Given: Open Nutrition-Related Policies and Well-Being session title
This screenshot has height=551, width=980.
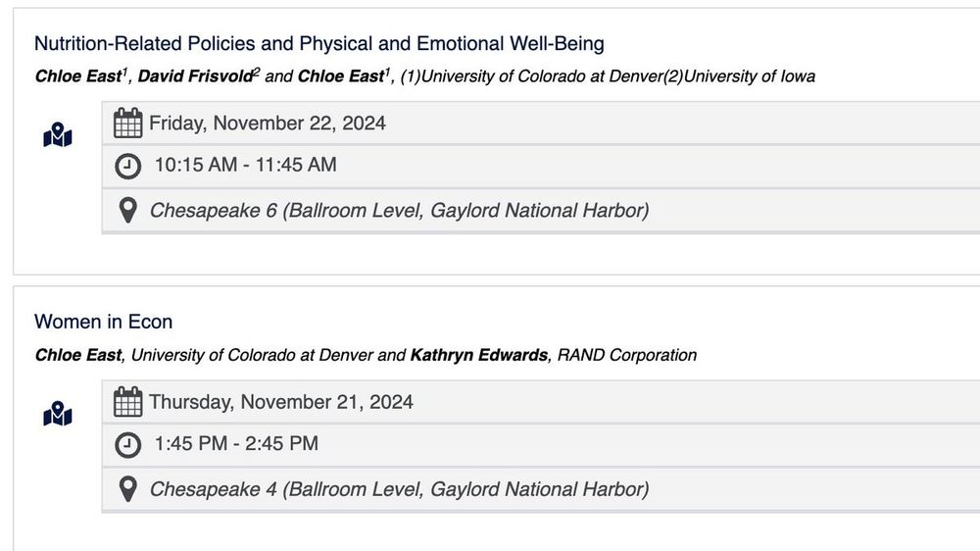Looking at the screenshot, I should pyautogui.click(x=318, y=44).
